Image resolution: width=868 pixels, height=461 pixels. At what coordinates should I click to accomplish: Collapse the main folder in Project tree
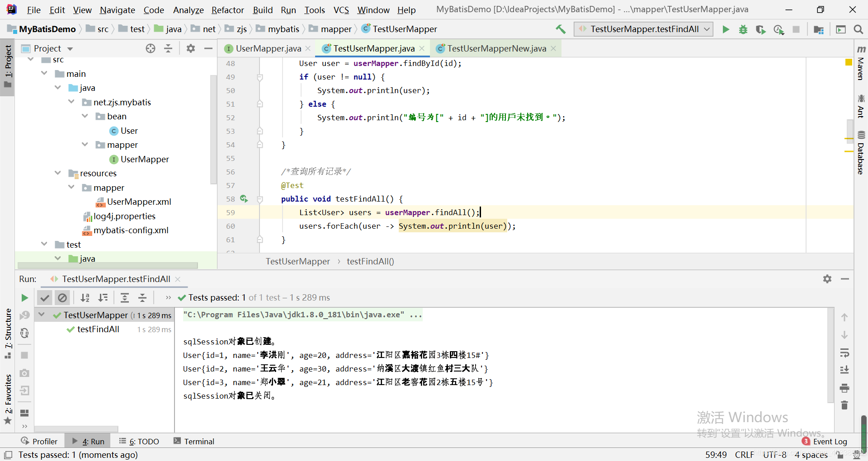(44, 74)
